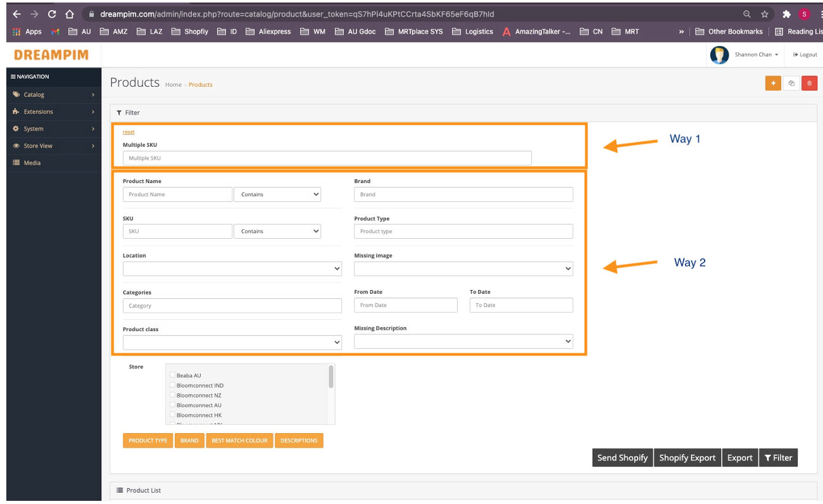
Task: Check the Bloomconnect AU store checkbox
Action: [x=172, y=405]
